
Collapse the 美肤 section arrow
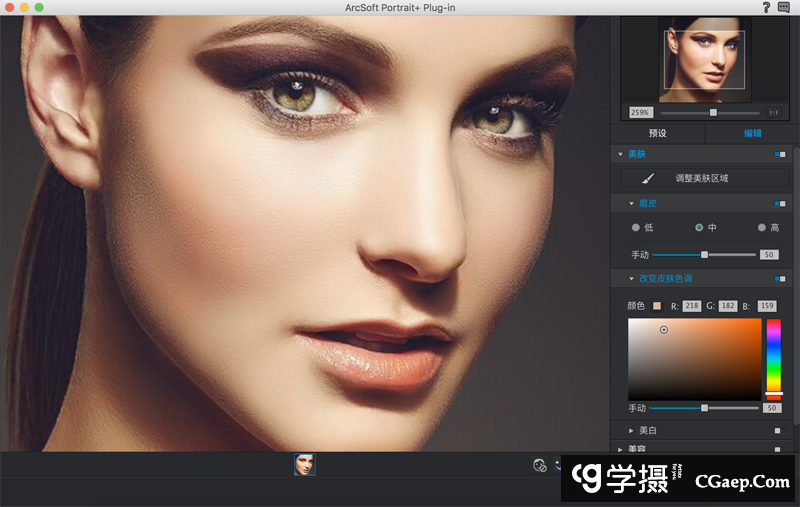coord(620,154)
